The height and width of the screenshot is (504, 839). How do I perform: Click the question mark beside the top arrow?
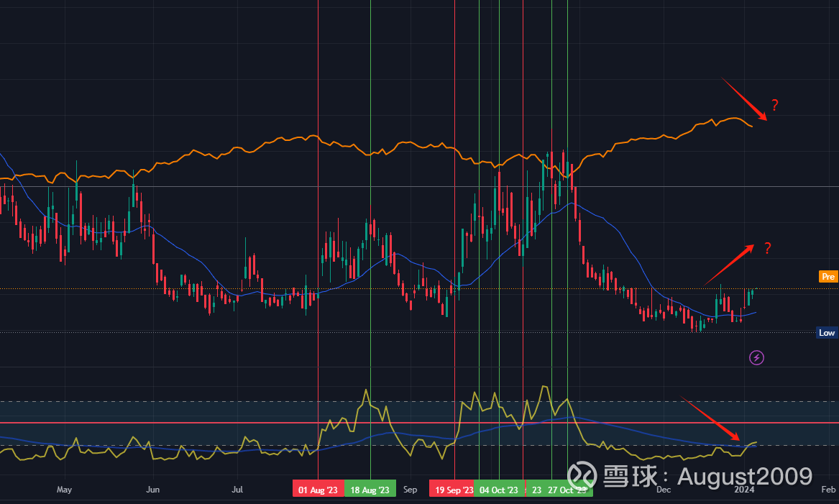pos(774,105)
